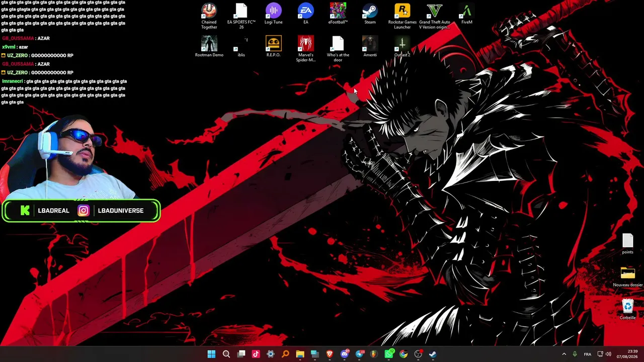Image resolution: width=644 pixels, height=362 pixels.
Task: Launch the Outlast 2 desktop shortcut
Action: (x=403, y=46)
